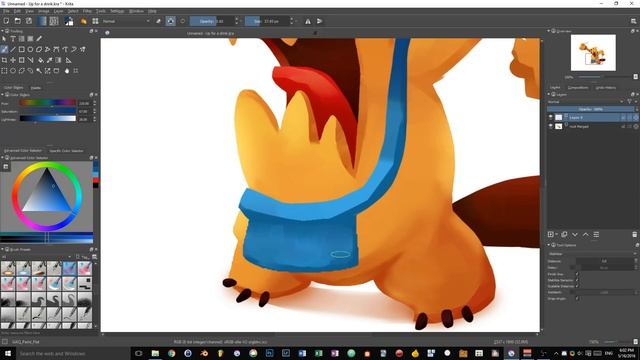Toggle horizontal mirror tool
640x360 pixels.
pyautogui.click(x=308, y=21)
